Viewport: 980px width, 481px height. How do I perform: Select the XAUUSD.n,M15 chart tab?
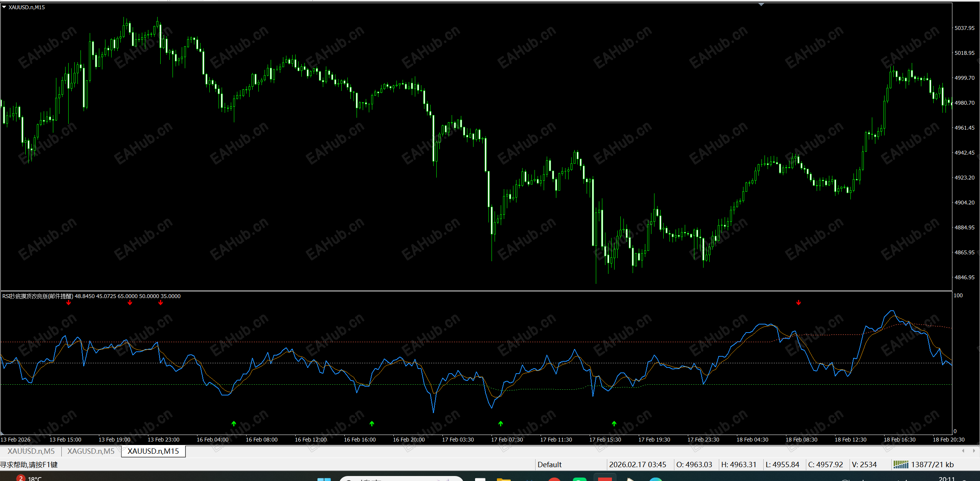pyautogui.click(x=153, y=451)
